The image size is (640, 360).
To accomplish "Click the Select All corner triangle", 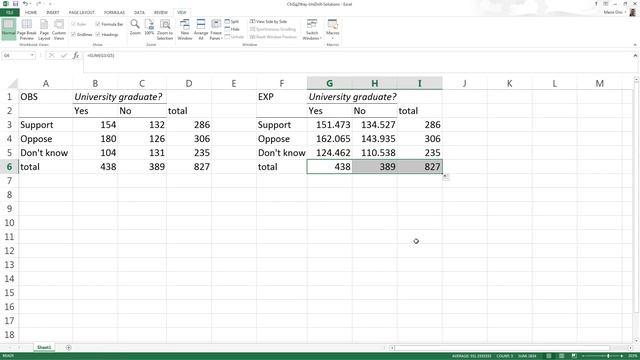I will point(13,84).
